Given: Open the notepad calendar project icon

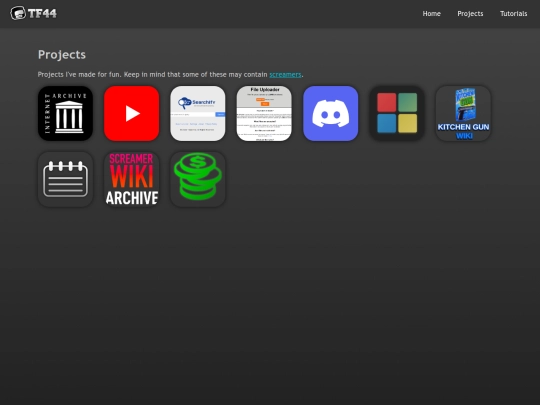Looking at the screenshot, I should 65,179.
